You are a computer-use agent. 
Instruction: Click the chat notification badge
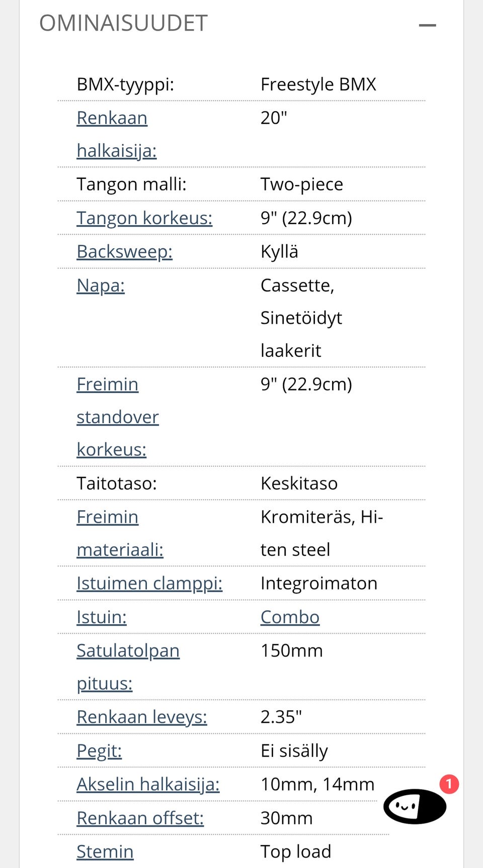(x=449, y=784)
